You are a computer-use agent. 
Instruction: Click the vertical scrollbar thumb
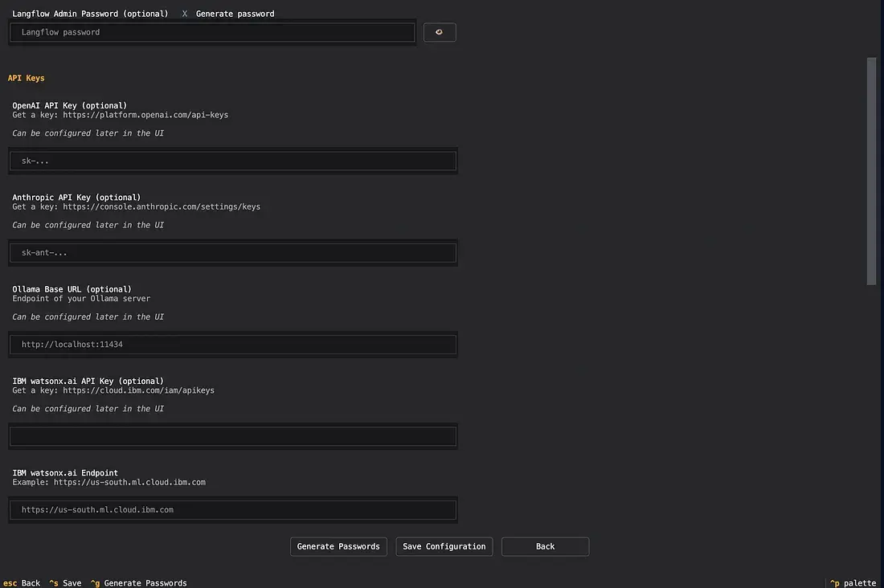pos(871,169)
